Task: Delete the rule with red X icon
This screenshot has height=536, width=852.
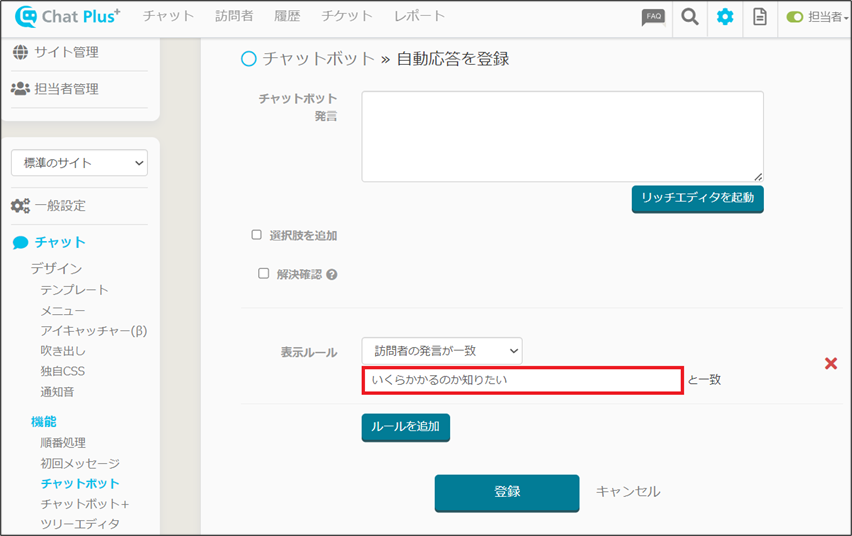Action: 830,363
